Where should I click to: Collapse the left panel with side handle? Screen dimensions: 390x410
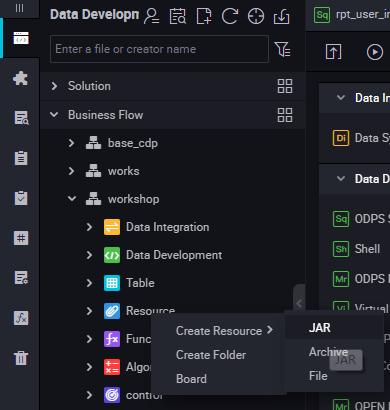click(299, 303)
